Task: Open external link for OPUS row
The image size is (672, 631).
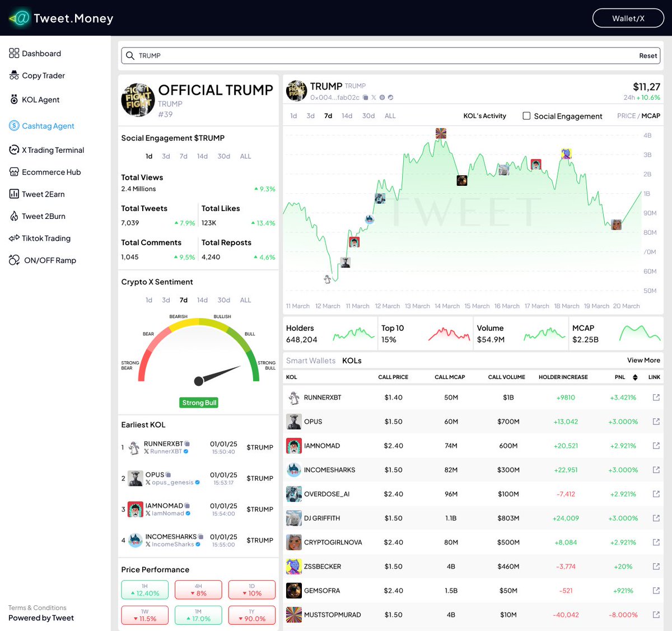Action: point(656,422)
